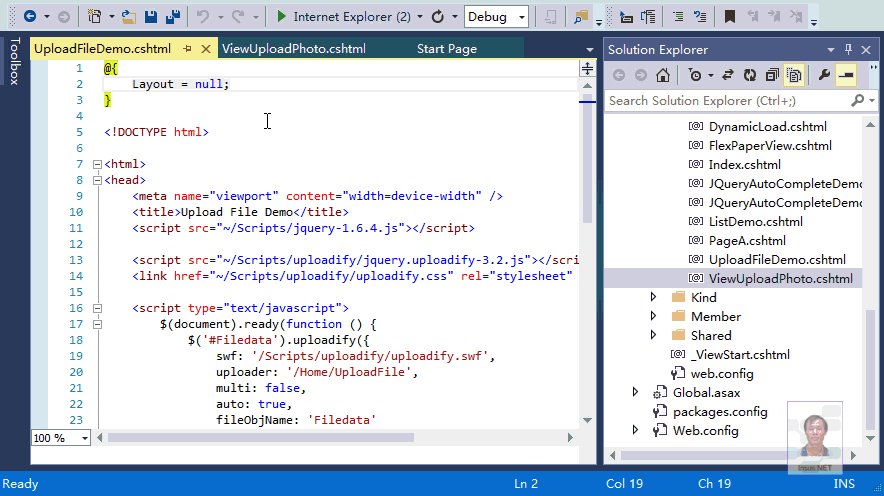
Task: Click the Save All icon
Action: (x=173, y=16)
